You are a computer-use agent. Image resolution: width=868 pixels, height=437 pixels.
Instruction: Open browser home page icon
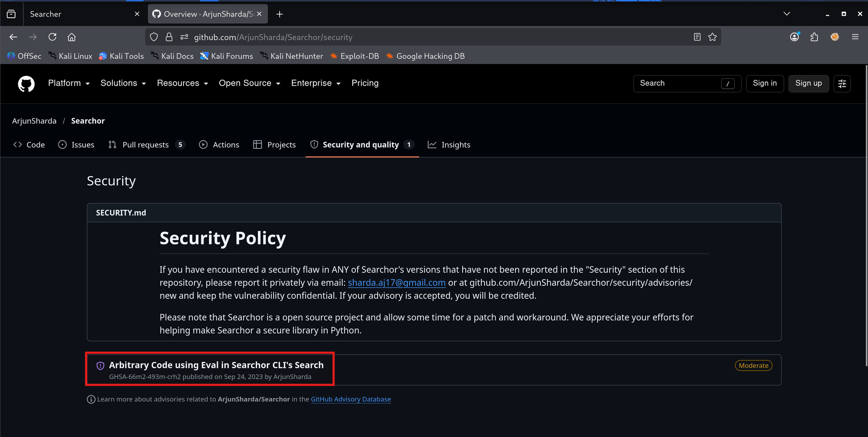point(72,37)
